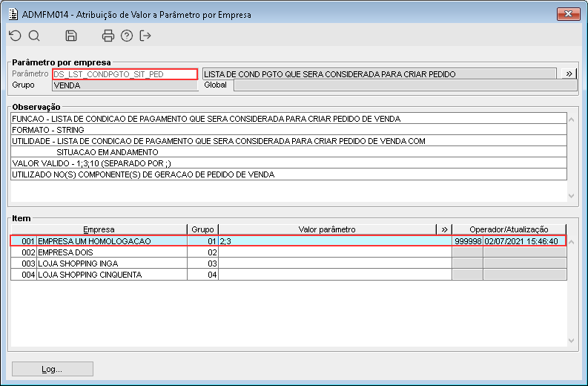The width and height of the screenshot is (588, 386).
Task: Click the document icon in title bar
Action: pos(13,14)
